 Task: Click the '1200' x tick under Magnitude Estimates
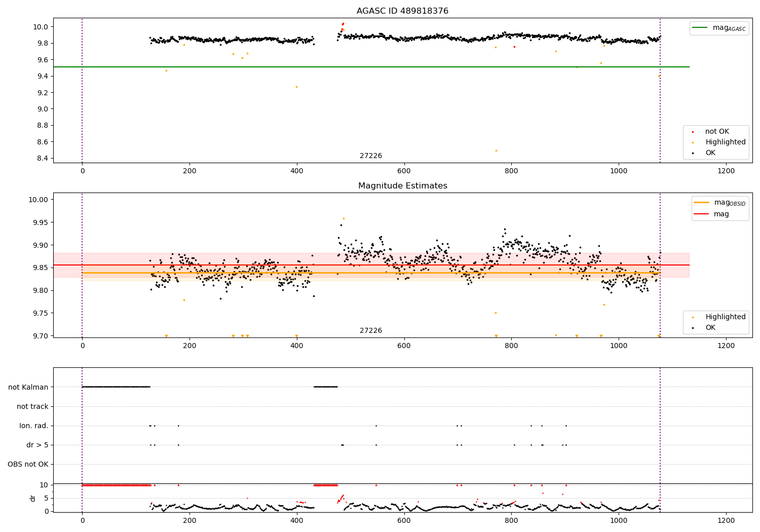pos(726,346)
